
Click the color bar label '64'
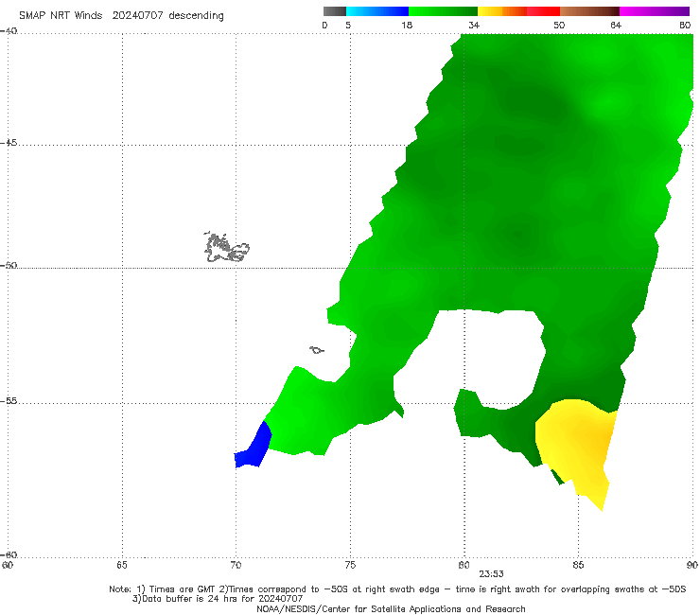(616, 25)
